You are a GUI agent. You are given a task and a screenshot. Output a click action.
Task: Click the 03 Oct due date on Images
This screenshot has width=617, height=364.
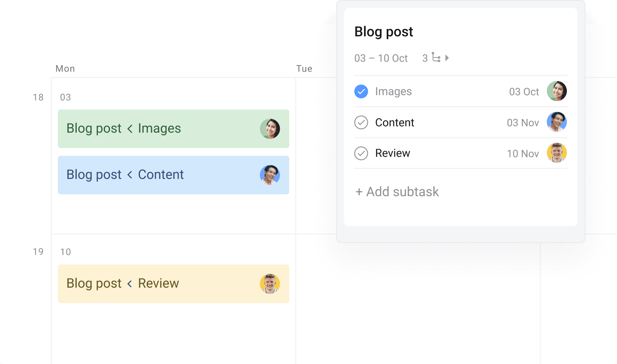523,92
